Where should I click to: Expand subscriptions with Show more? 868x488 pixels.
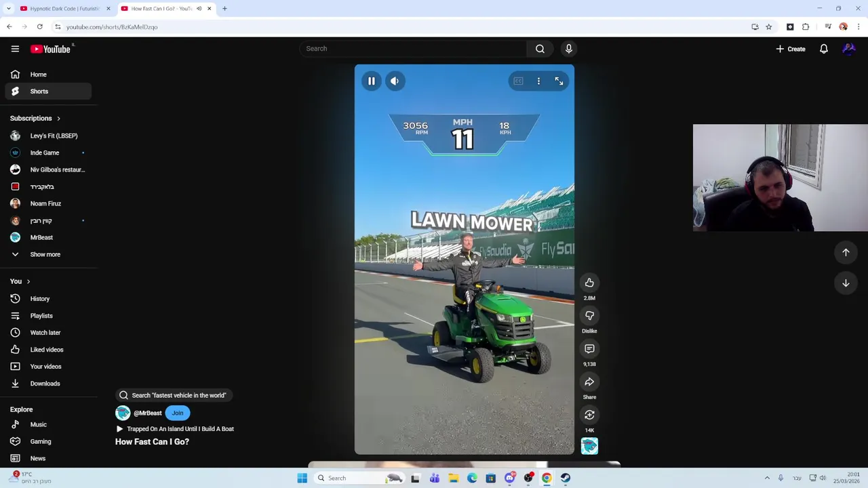tap(47, 254)
